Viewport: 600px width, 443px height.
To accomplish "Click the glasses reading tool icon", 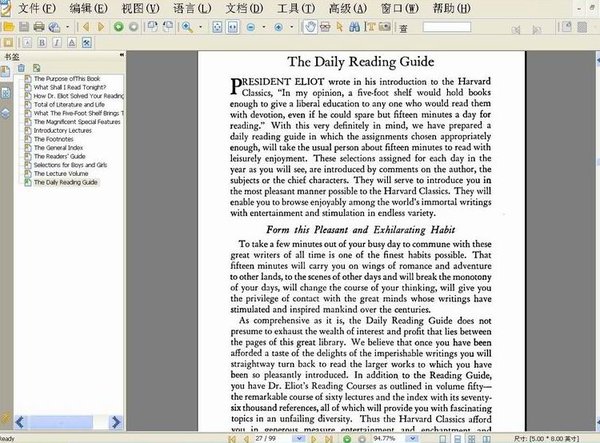I will point(325,27).
